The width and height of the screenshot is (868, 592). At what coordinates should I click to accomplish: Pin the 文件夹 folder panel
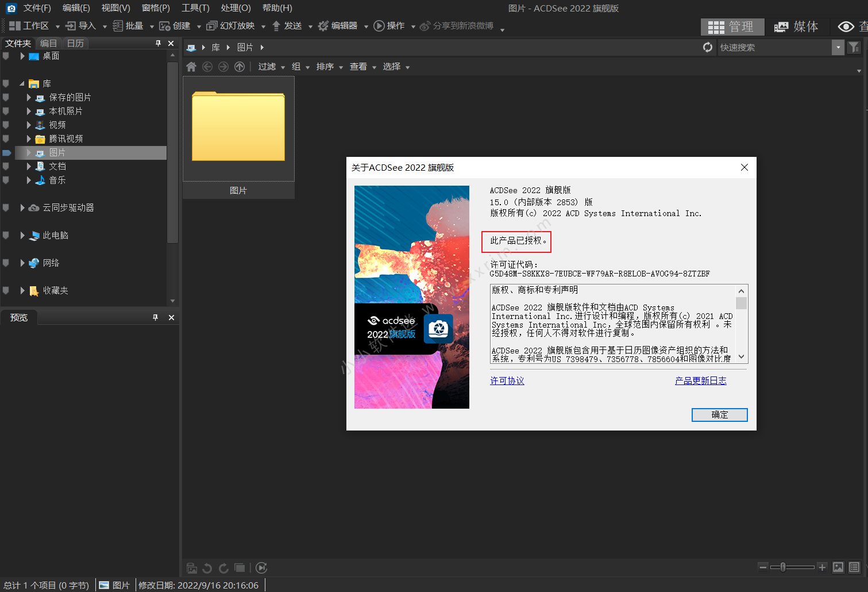158,43
